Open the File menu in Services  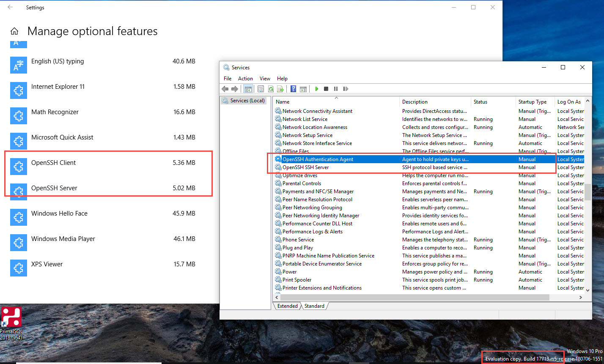point(228,79)
